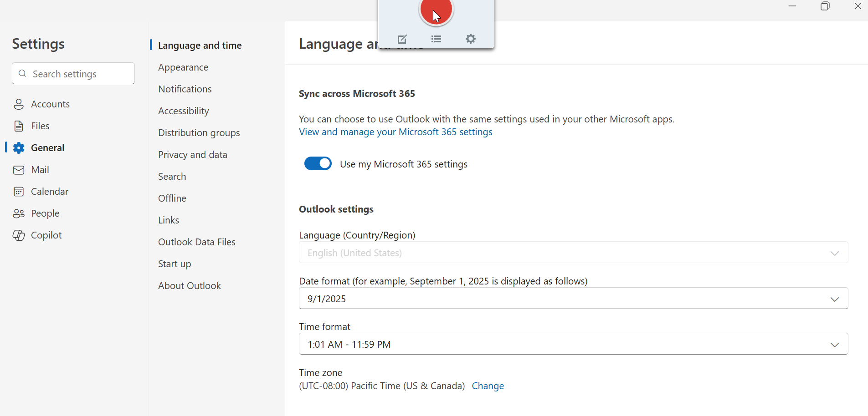Image resolution: width=868 pixels, height=416 pixels.
Task: Click the Mail envelope icon
Action: (x=19, y=170)
